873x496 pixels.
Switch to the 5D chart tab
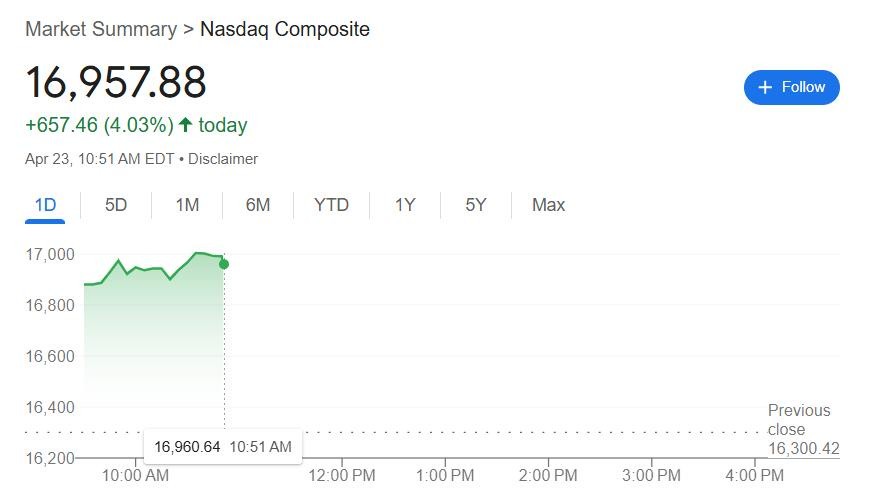point(116,205)
